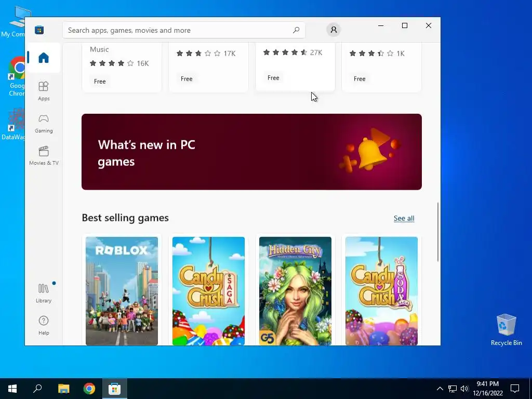Image resolution: width=532 pixels, height=399 pixels.
Task: Minimize the Microsoft Store window
Action: 381,25
